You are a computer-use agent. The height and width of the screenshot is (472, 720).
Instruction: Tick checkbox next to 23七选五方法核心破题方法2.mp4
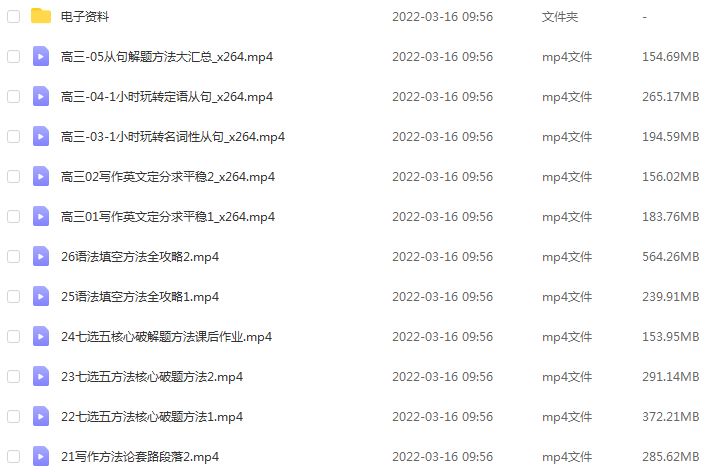[14, 376]
